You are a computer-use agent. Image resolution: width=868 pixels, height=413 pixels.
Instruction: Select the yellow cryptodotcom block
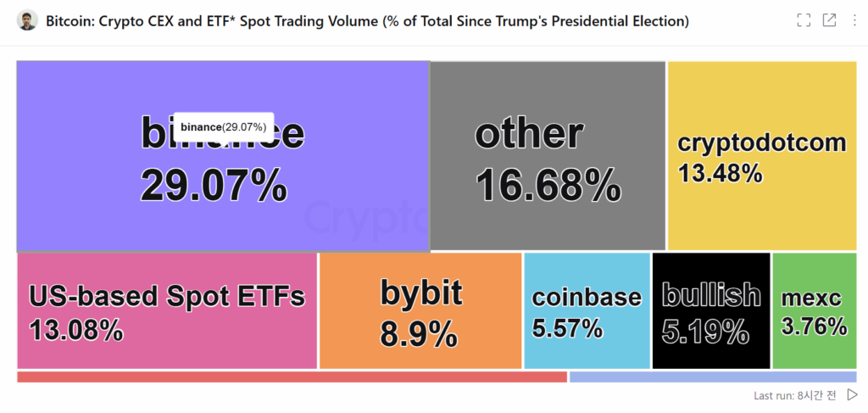762,155
